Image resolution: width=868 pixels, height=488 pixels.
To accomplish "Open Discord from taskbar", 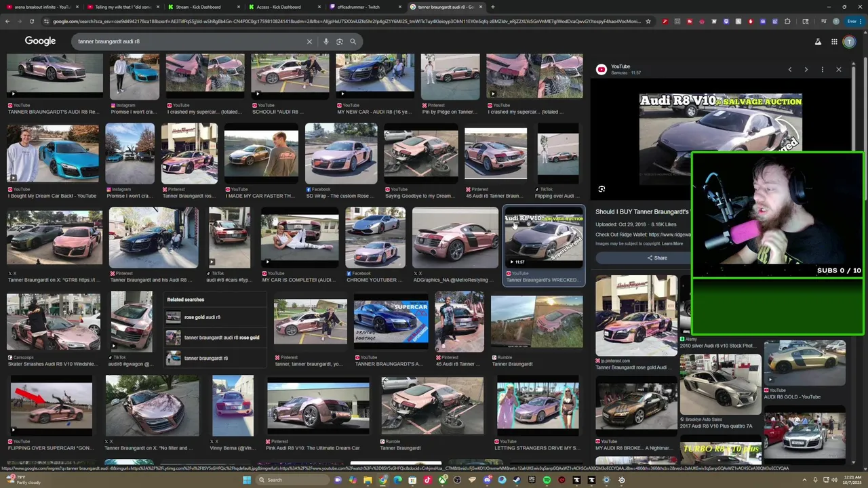I will coord(487,480).
